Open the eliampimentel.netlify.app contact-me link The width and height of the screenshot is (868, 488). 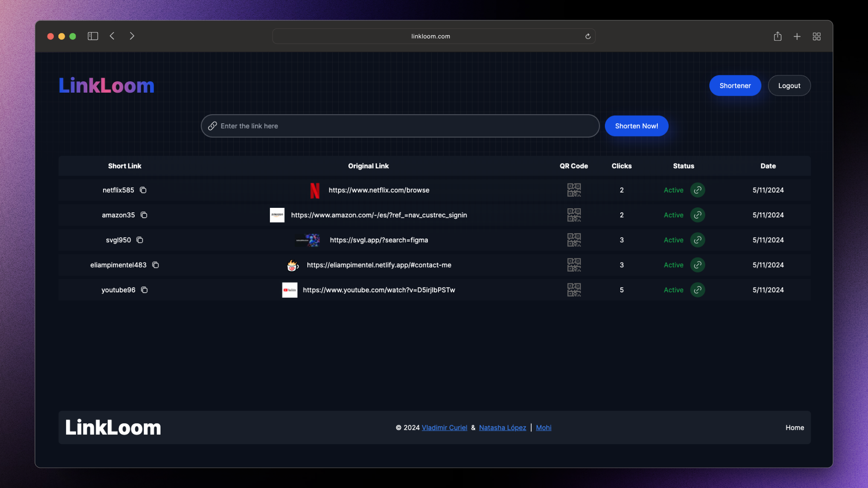(379, 265)
